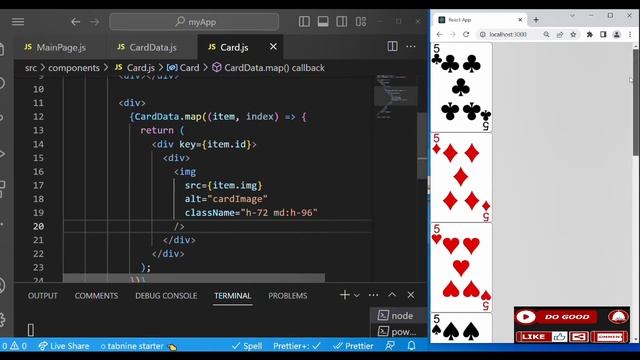Close the terminal panel
640x360 pixels.
pyautogui.click(x=411, y=295)
